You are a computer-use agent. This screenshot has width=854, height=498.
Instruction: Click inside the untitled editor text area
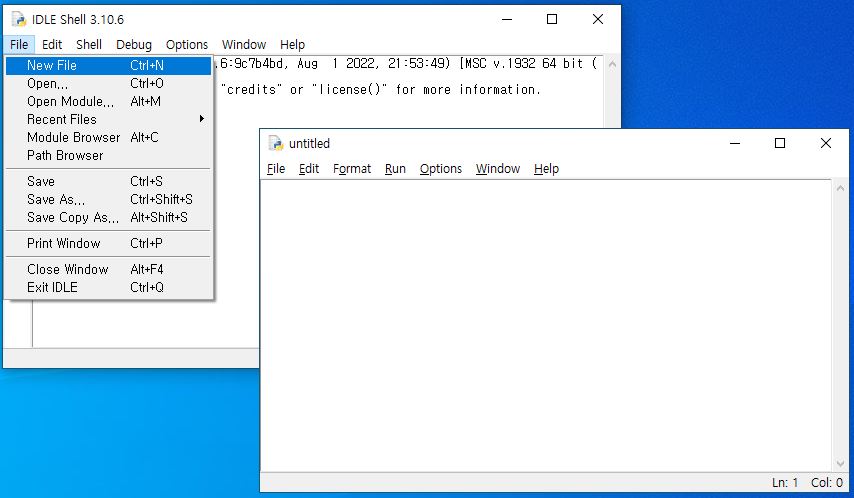click(x=546, y=325)
